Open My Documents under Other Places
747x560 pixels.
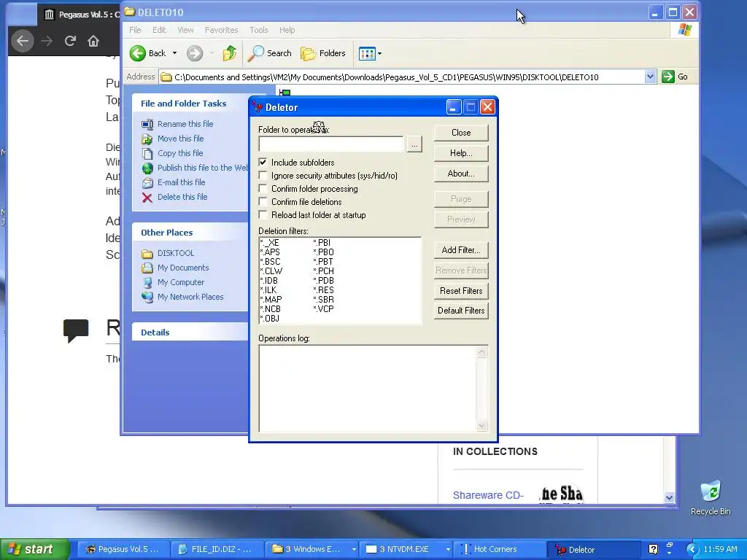(183, 268)
